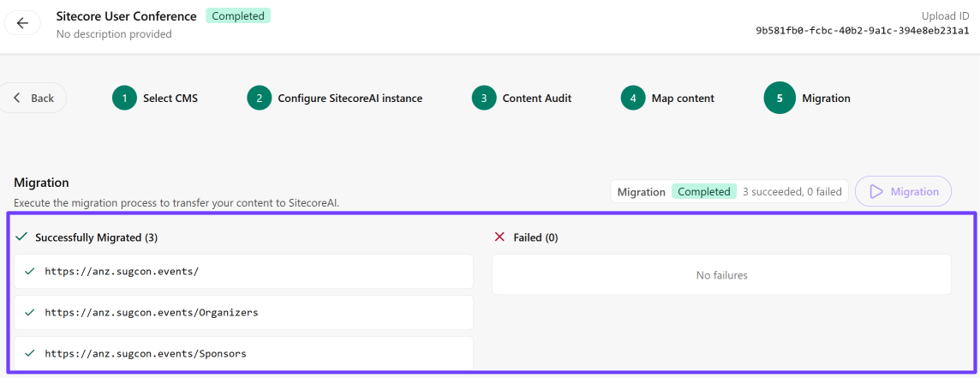Click the Migration section heading
980x378 pixels.
tap(41, 183)
